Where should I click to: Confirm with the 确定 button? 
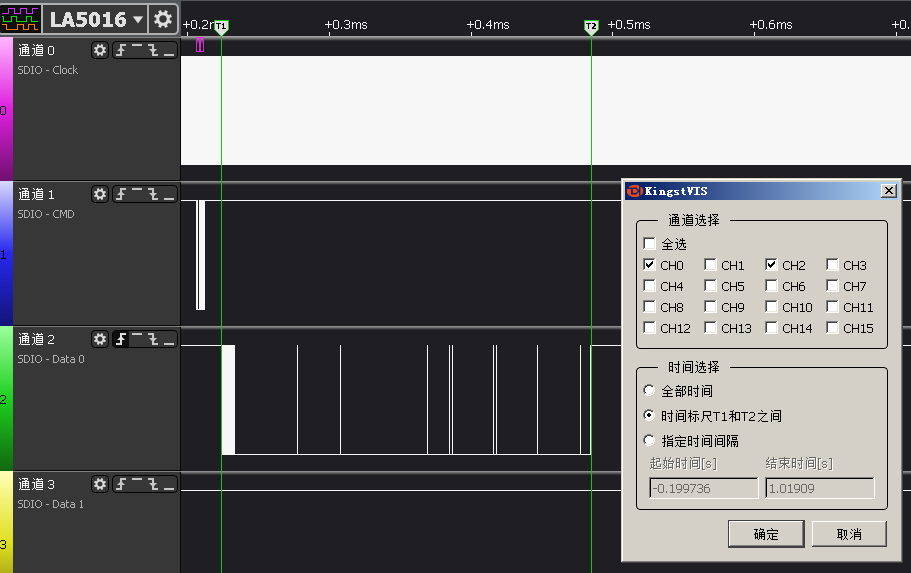coord(766,534)
